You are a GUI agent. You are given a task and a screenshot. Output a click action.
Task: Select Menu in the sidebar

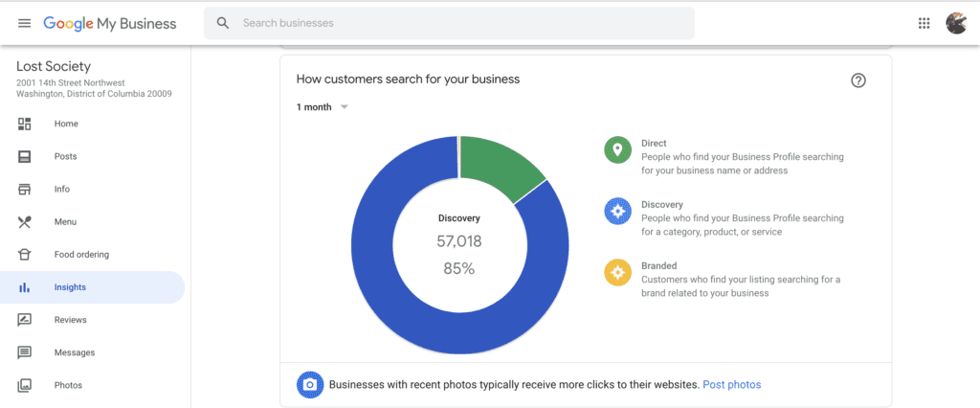[x=65, y=222]
